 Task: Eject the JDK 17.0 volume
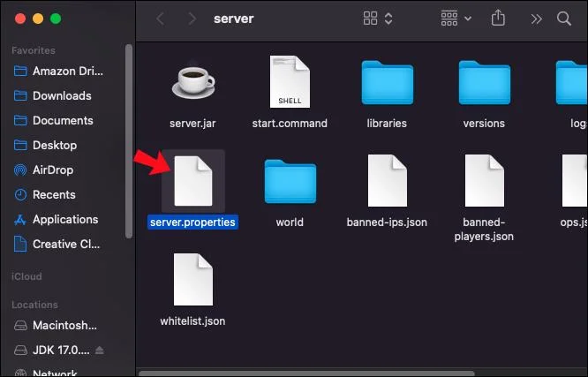(x=100, y=350)
